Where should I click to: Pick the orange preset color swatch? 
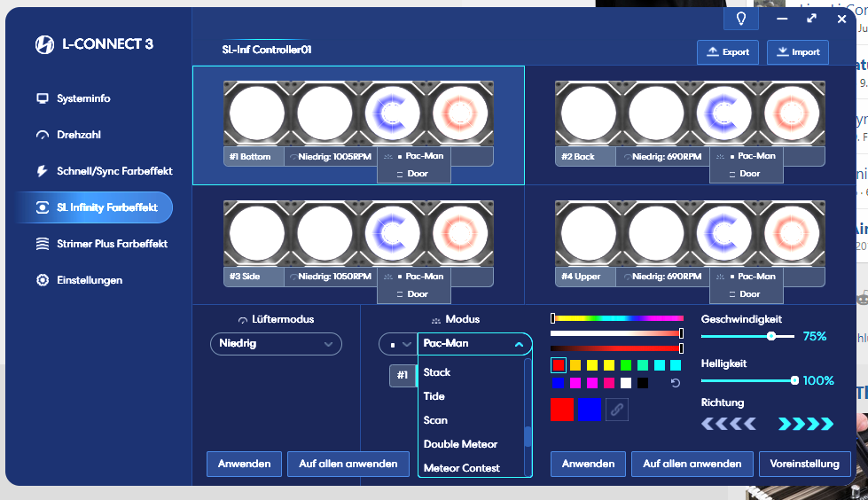(575, 365)
